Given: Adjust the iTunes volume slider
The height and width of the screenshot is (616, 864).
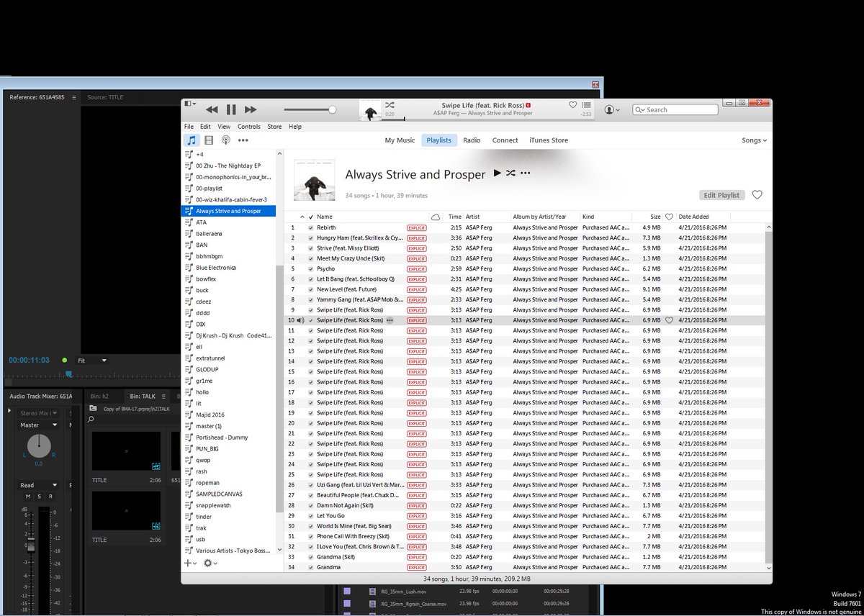Looking at the screenshot, I should (x=308, y=109).
